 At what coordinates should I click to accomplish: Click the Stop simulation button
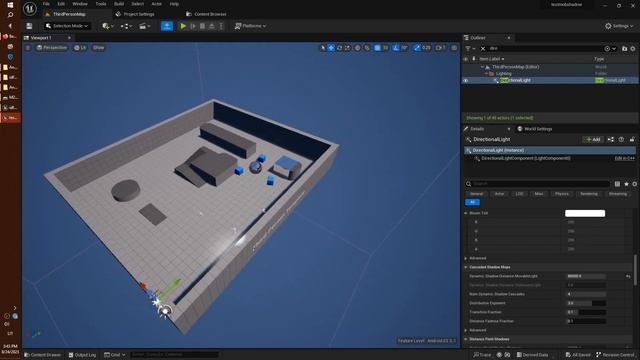tap(202, 26)
